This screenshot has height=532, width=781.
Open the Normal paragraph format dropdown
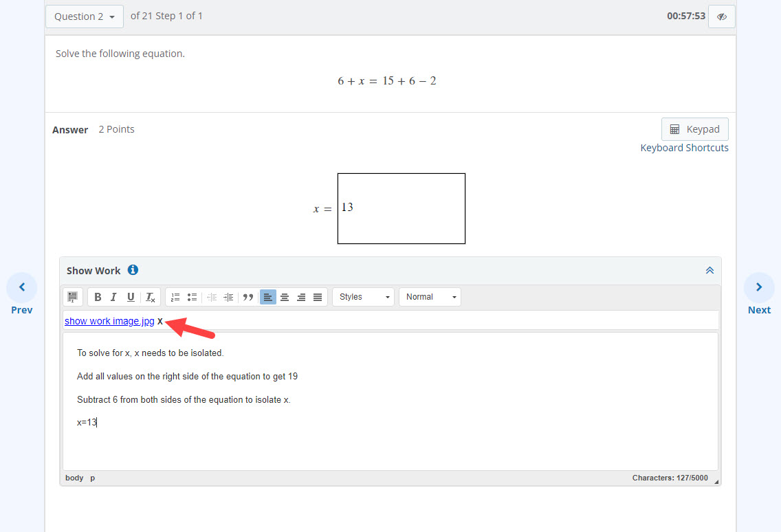pos(430,297)
